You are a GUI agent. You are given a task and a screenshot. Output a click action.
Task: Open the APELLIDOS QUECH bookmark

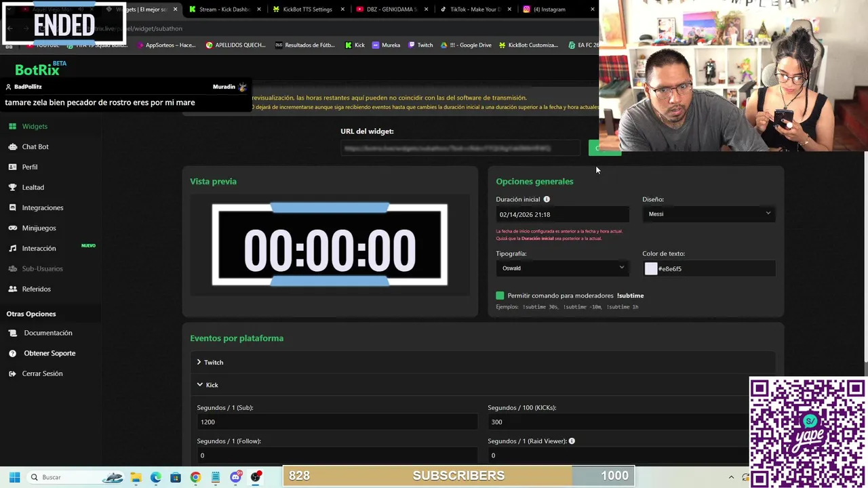[x=236, y=45]
